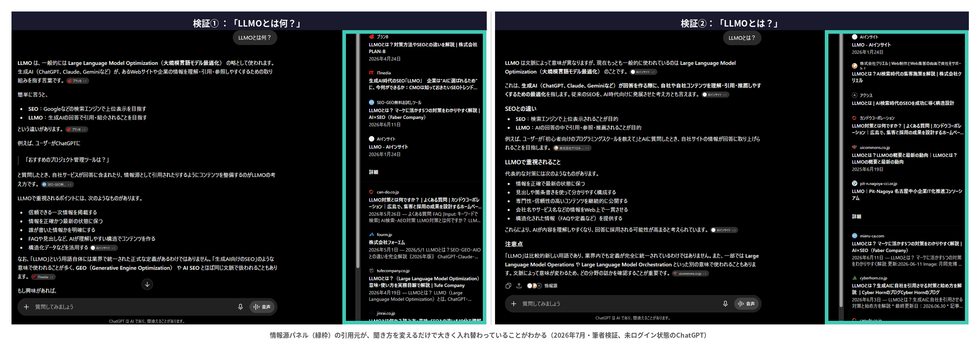Click the uicommons.co.jp citation chip in 検証②
The height and width of the screenshot is (356, 980).
point(690,273)
